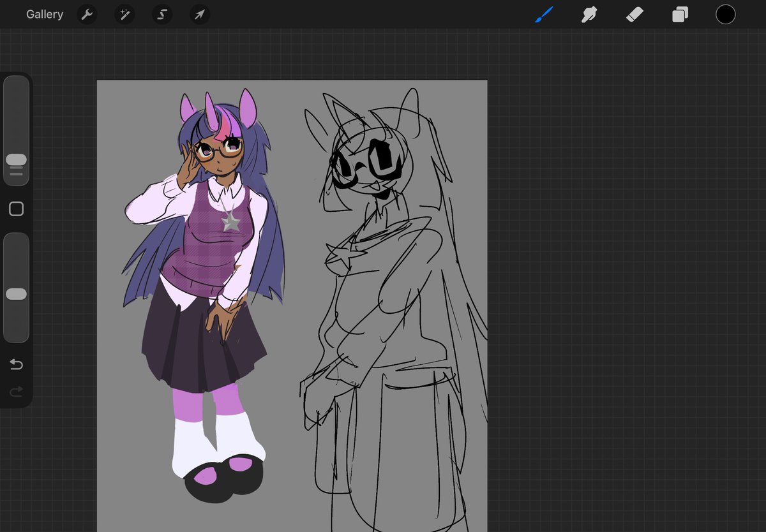Open the Adjustments magic wand menu
The image size is (766, 532).
point(124,15)
